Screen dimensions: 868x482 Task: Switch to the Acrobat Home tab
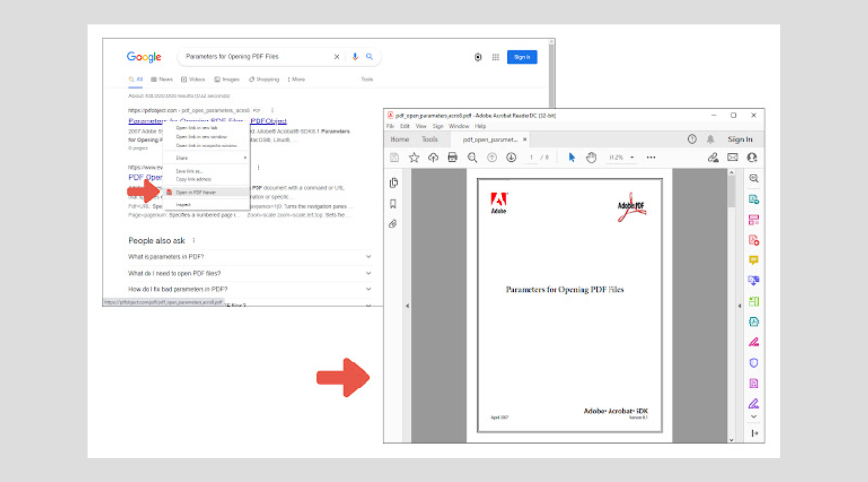tap(399, 140)
